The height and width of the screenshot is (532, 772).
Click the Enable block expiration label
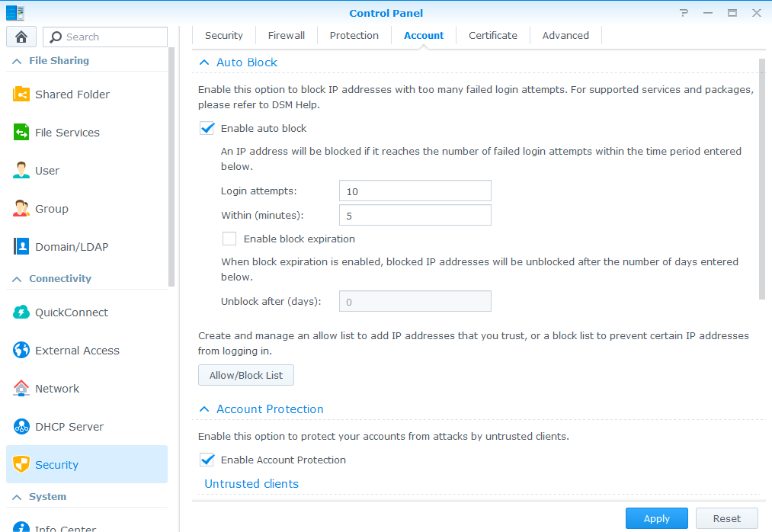click(x=300, y=239)
